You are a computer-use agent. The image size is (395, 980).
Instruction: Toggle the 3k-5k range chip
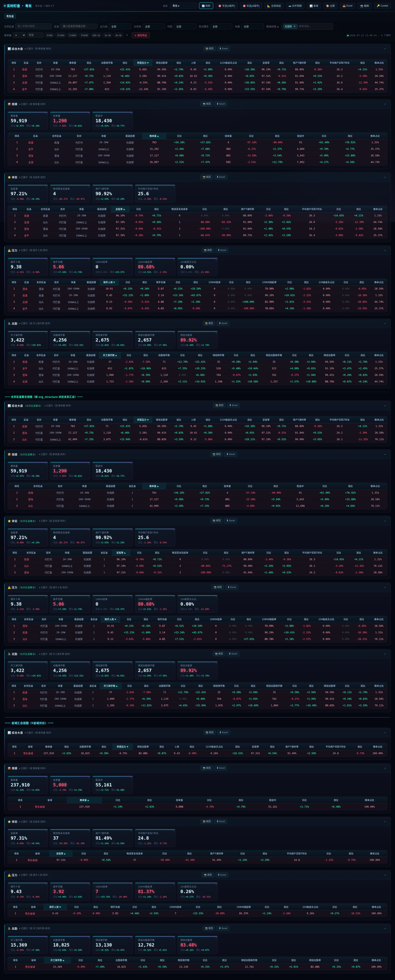click(118, 35)
